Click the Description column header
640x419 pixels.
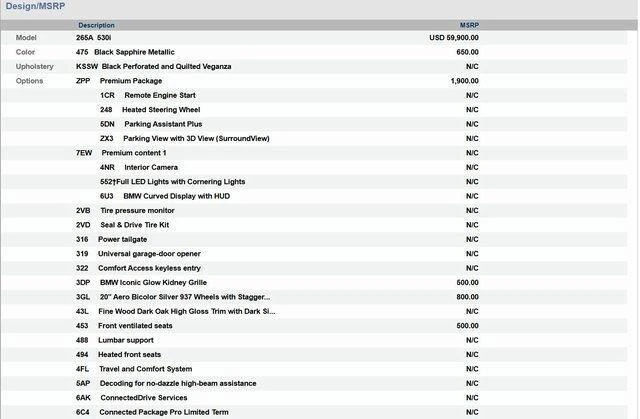pos(96,25)
